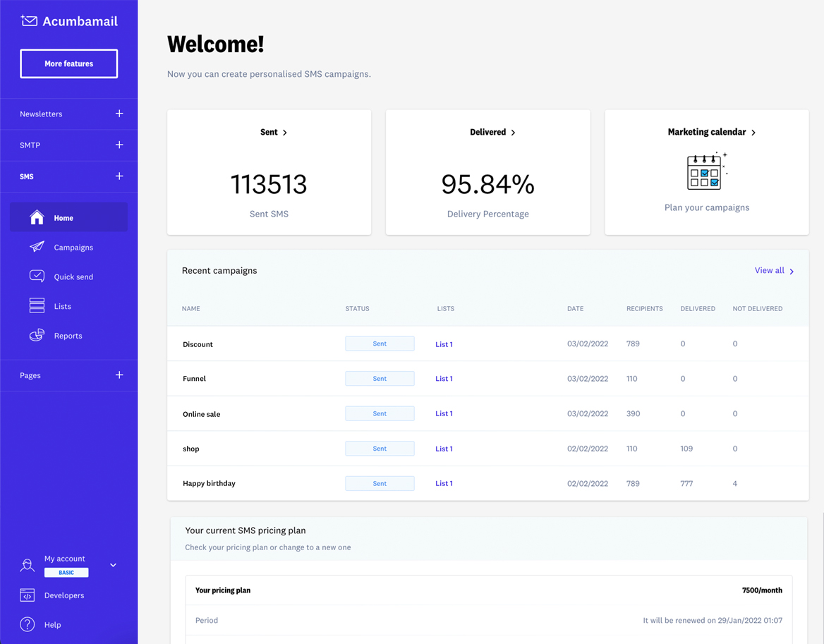This screenshot has width=824, height=644.
Task: Switch to the Campaigns sidebar section
Action: 73,247
